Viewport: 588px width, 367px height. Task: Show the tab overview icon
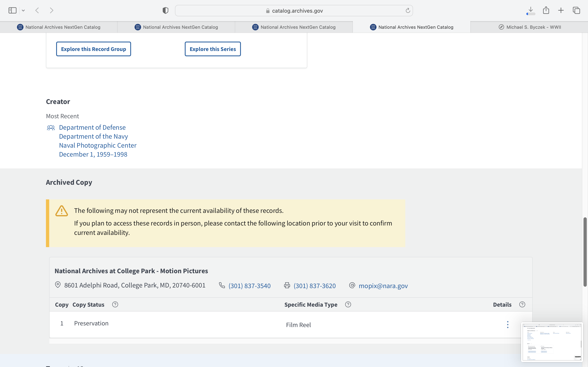(576, 10)
